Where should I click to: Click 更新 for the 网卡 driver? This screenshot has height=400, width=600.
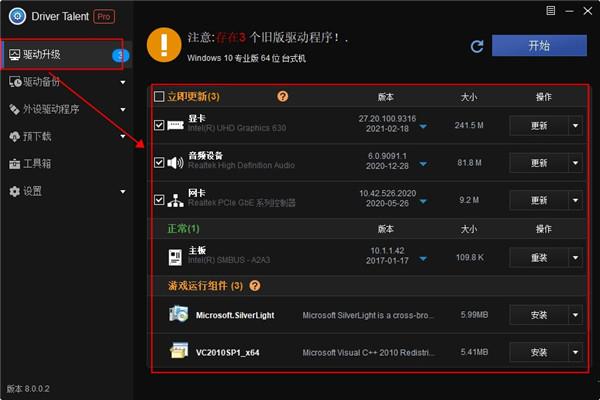coord(539,200)
